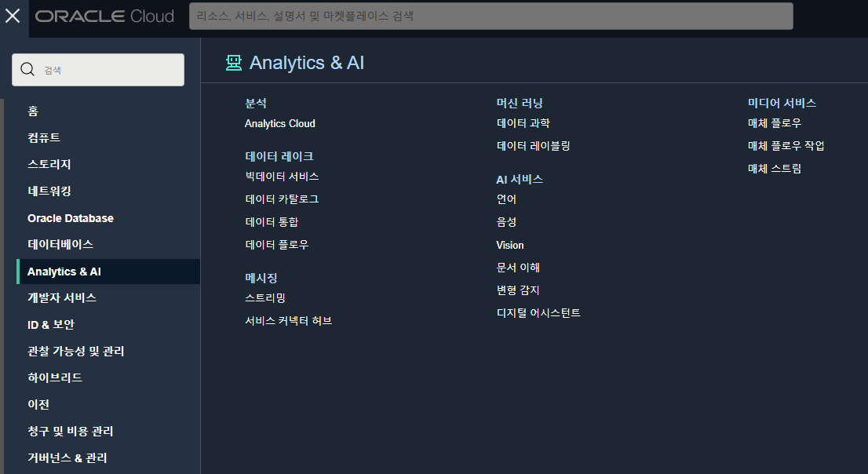This screenshot has height=474, width=868.
Task: Open Analytics Cloud link
Action: click(279, 123)
